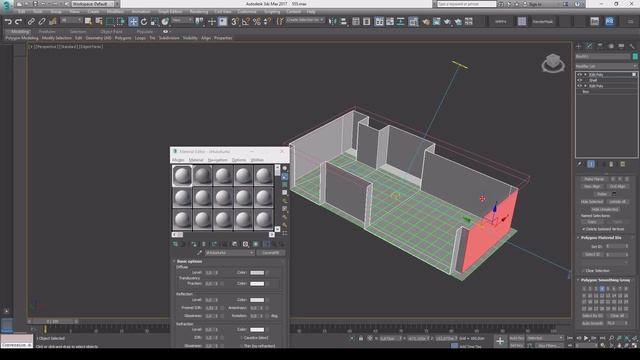Click Remove Modifier trash icon
This screenshot has height=360, width=640.
(611, 164)
